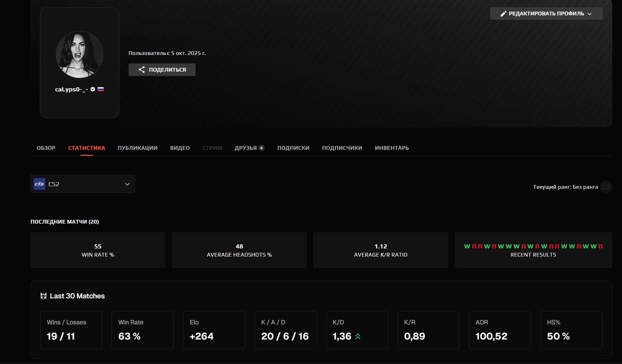Select the Подписчики tab
This screenshot has width=622, height=364.
point(342,148)
